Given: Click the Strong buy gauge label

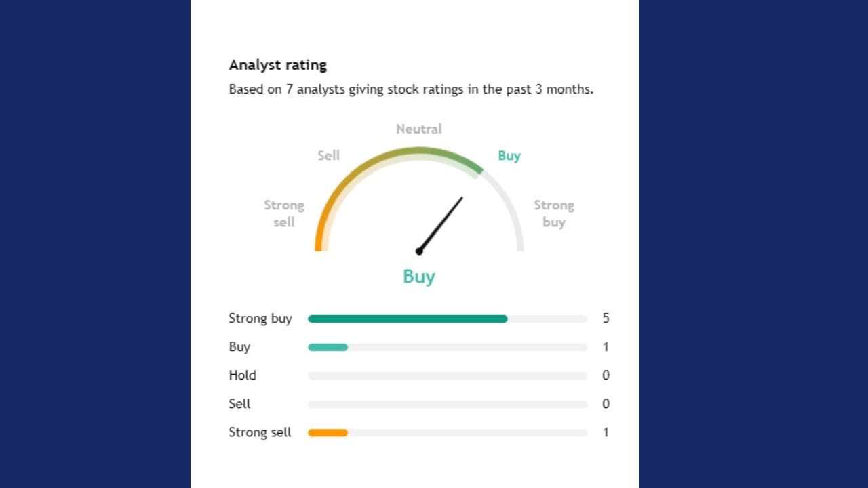Looking at the screenshot, I should coord(553,213).
